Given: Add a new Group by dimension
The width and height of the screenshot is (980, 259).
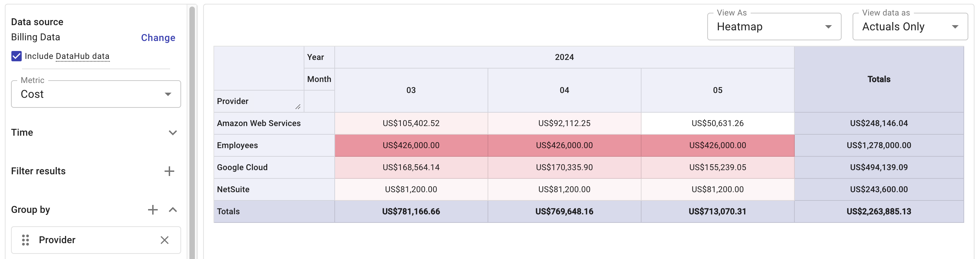Looking at the screenshot, I should [x=153, y=209].
